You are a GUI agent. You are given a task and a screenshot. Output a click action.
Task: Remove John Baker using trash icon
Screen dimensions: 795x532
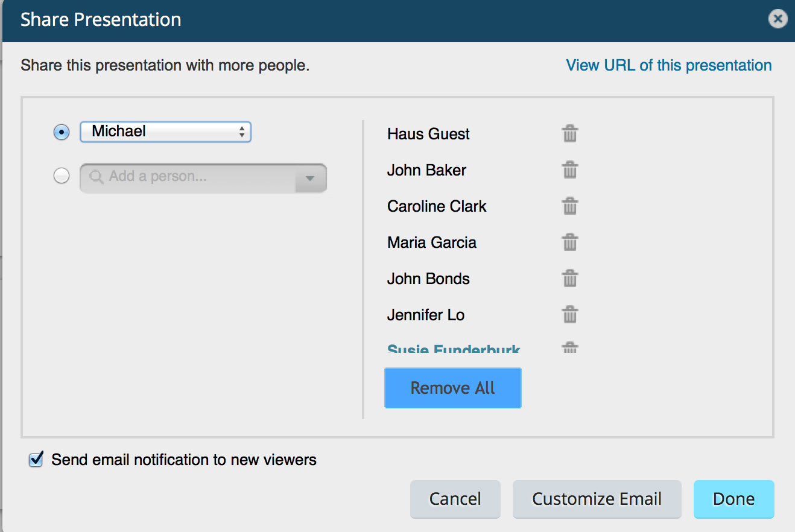click(570, 170)
